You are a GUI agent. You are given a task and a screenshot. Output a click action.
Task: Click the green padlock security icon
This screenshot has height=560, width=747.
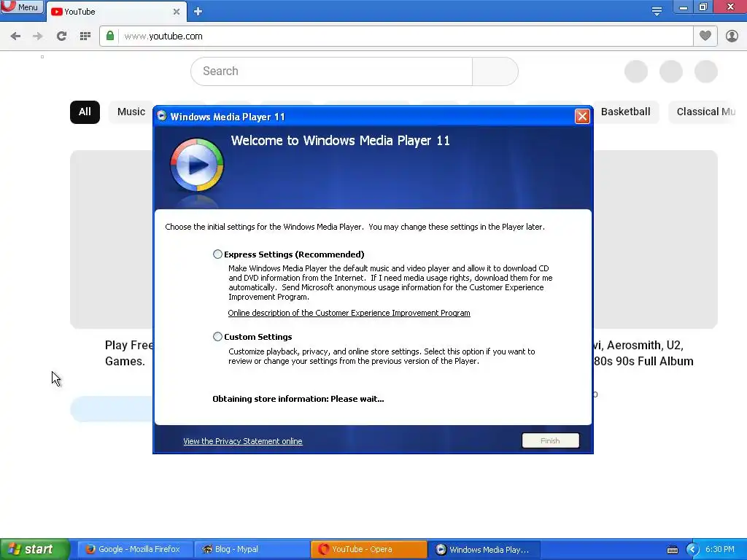click(110, 36)
